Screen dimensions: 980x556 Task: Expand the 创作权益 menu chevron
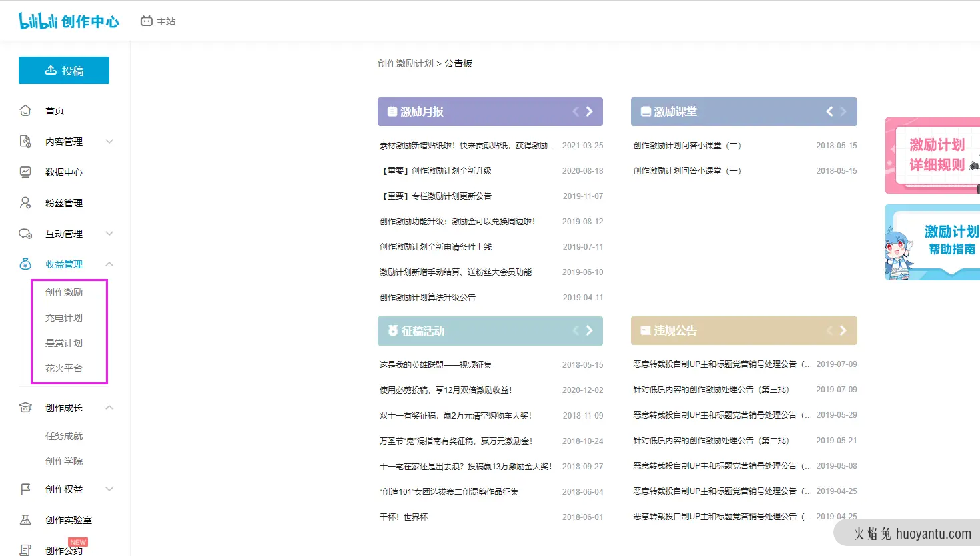pos(109,489)
